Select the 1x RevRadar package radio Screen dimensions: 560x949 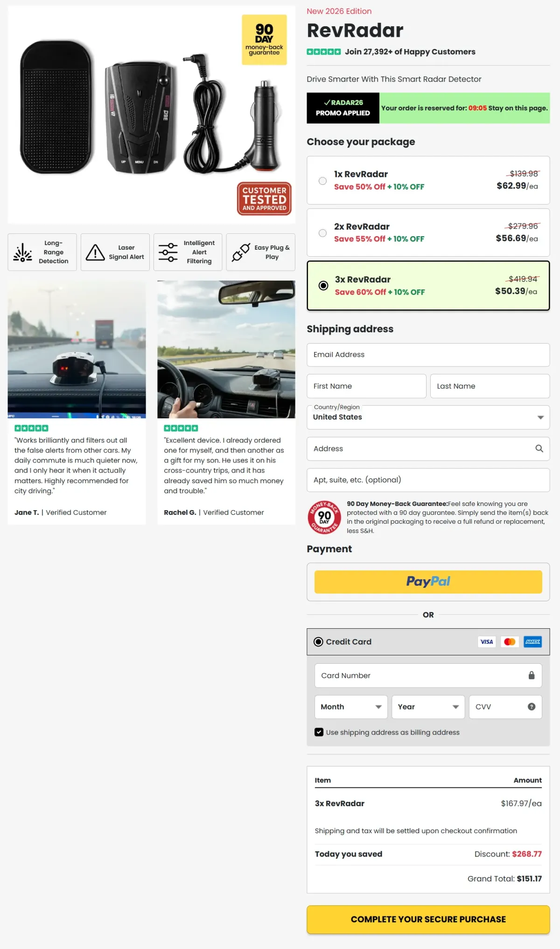tap(322, 181)
